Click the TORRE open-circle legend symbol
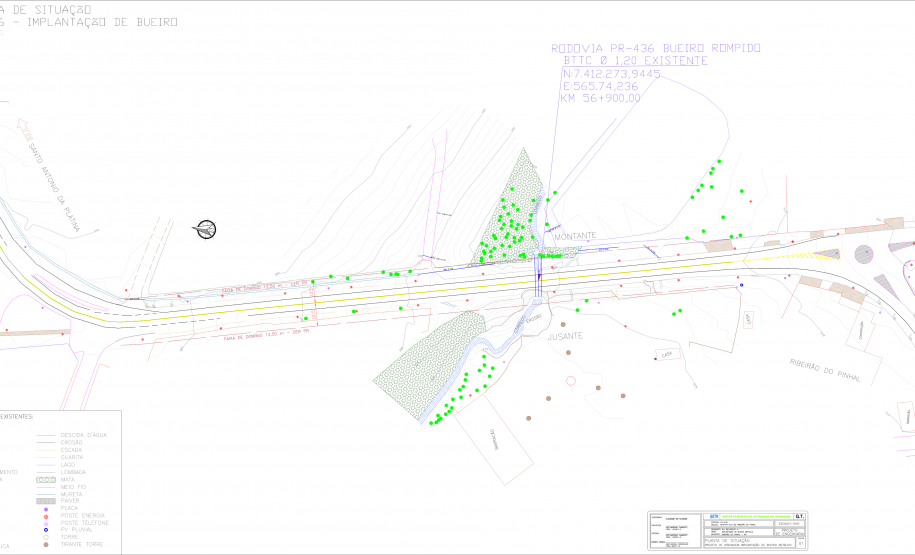 tap(47, 537)
